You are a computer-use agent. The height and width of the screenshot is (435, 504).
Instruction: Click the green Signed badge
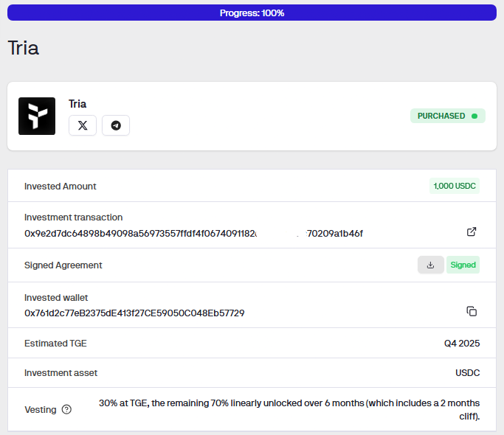463,265
